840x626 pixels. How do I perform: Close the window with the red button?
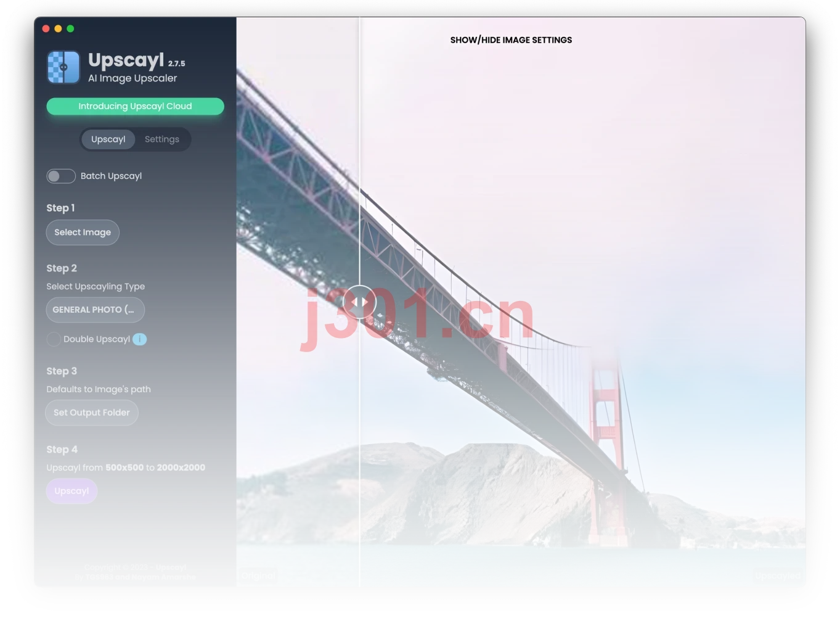[46, 28]
